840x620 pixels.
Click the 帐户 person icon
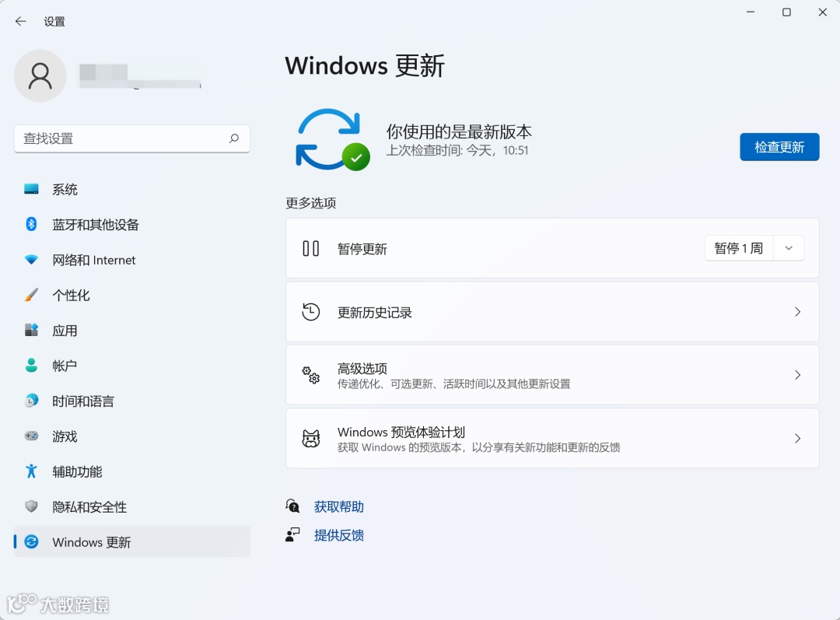32,366
